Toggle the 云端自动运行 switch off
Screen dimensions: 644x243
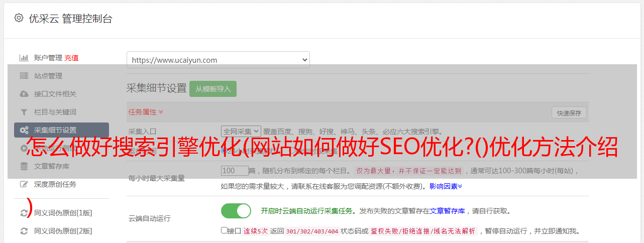pos(236,211)
